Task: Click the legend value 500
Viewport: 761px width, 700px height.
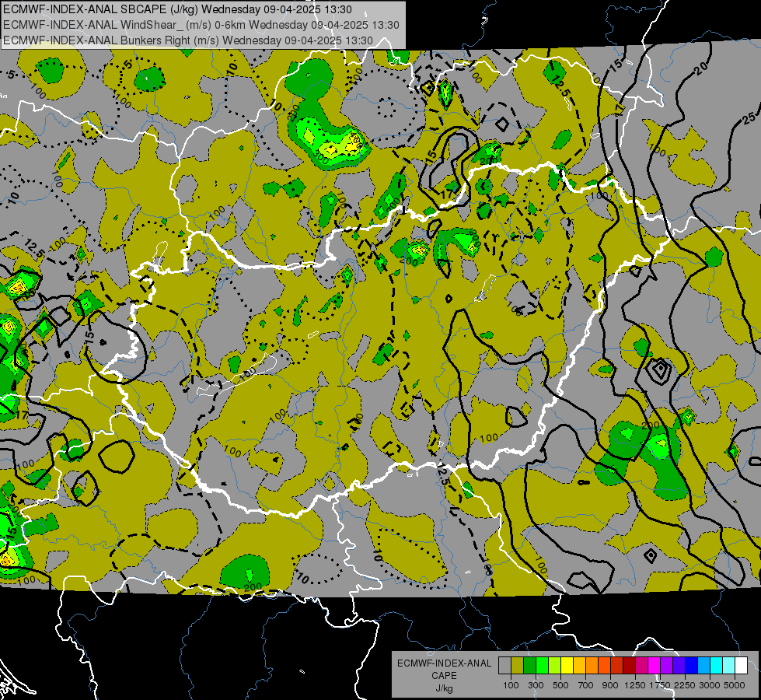Action: [x=560, y=685]
